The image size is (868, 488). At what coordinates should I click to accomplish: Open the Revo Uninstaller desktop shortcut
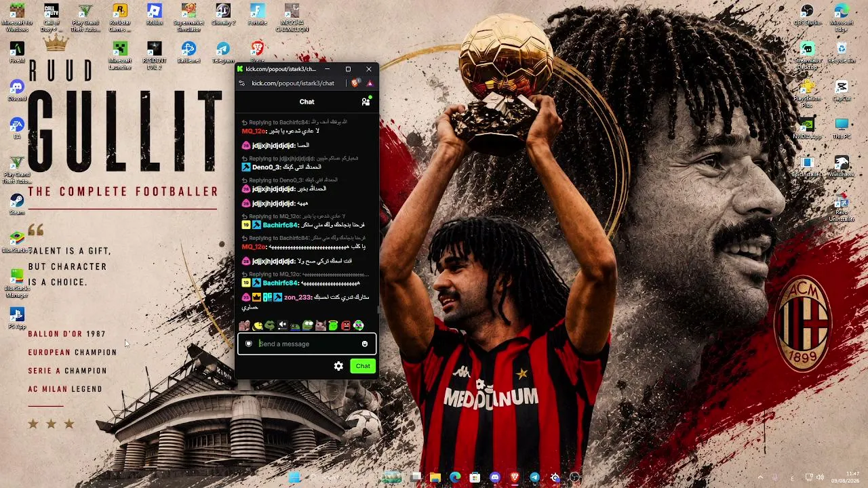[x=842, y=207]
